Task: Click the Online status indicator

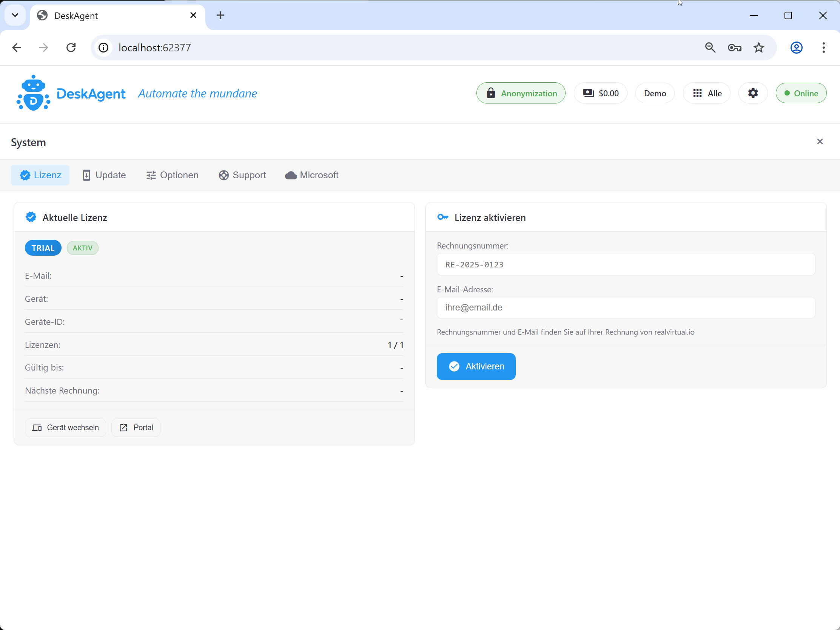Action: (800, 93)
